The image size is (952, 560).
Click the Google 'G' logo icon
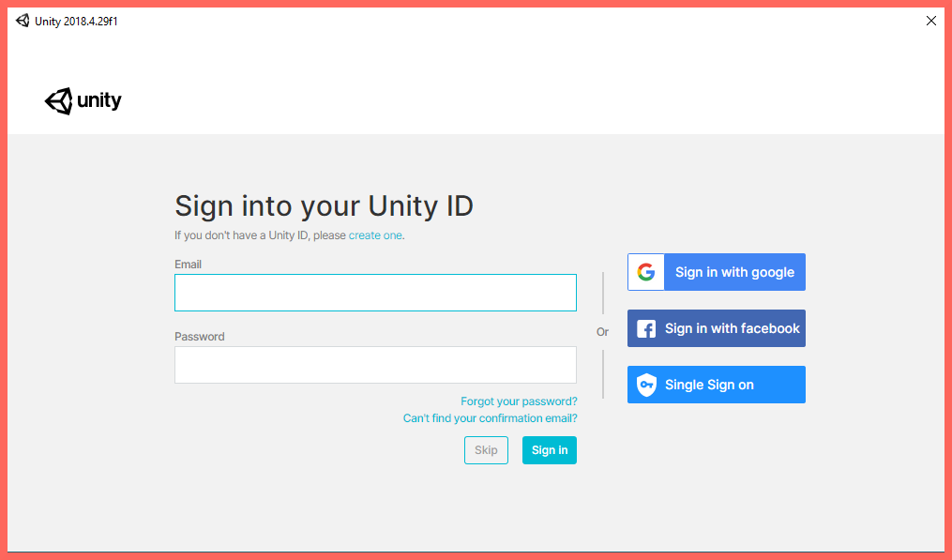tap(645, 272)
